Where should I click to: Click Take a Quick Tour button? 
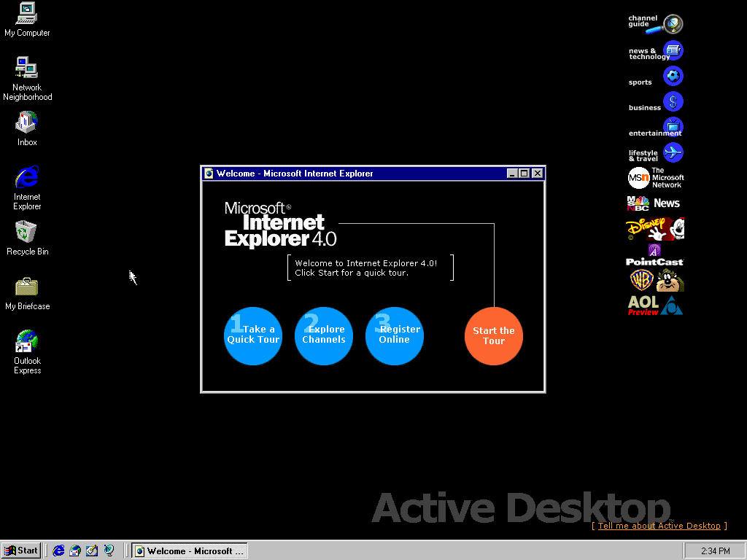[x=253, y=335]
